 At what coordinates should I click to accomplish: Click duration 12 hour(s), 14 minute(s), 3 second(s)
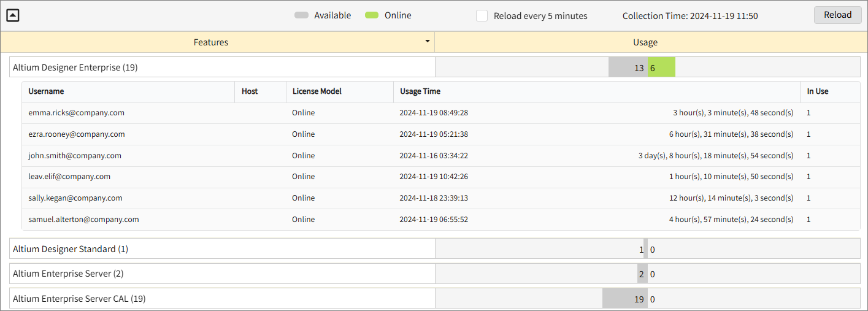pyautogui.click(x=731, y=198)
